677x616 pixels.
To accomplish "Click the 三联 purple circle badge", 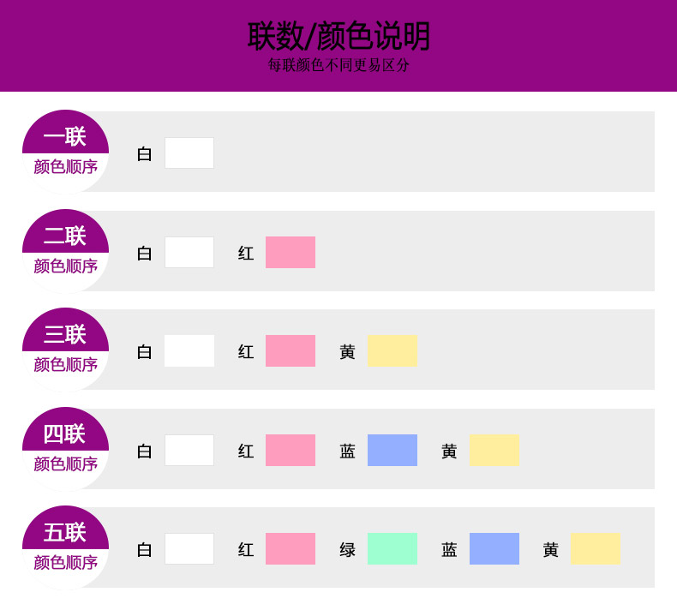I will pos(65,349).
